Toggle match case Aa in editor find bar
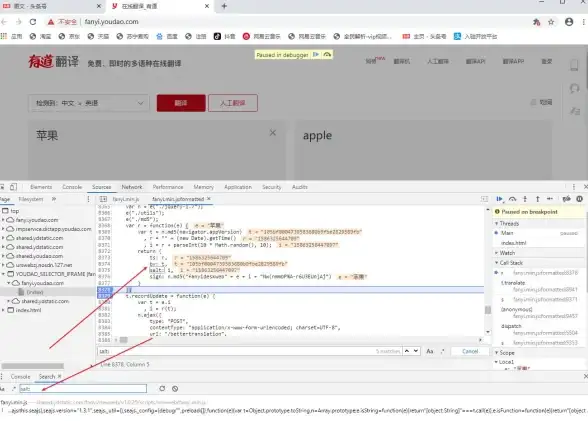This screenshot has width=588, height=421. coord(430,351)
